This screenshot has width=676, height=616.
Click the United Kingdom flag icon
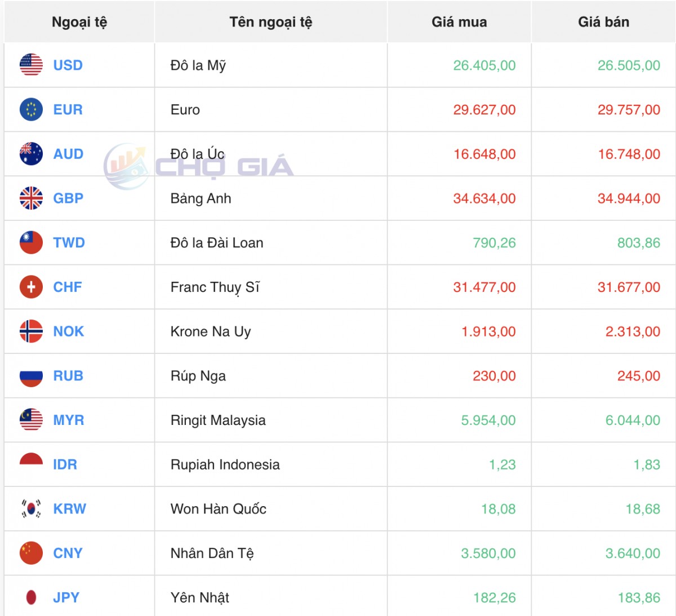pyautogui.click(x=31, y=198)
